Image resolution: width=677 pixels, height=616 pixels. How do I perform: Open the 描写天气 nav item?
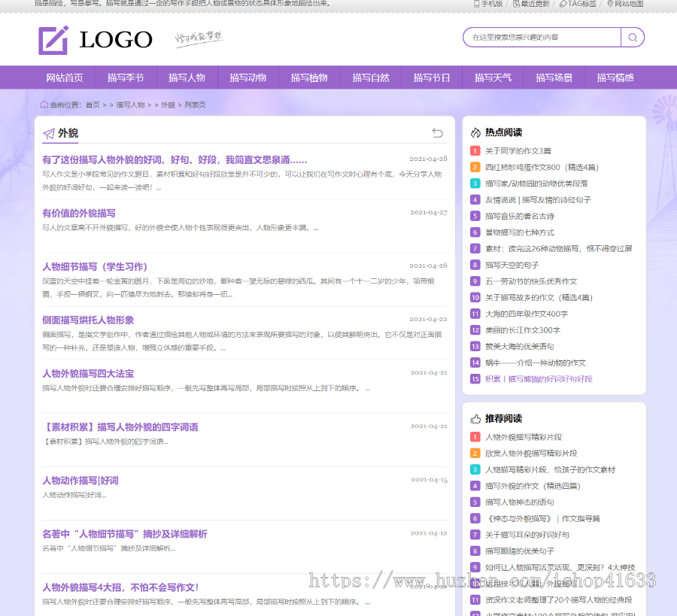tap(493, 77)
